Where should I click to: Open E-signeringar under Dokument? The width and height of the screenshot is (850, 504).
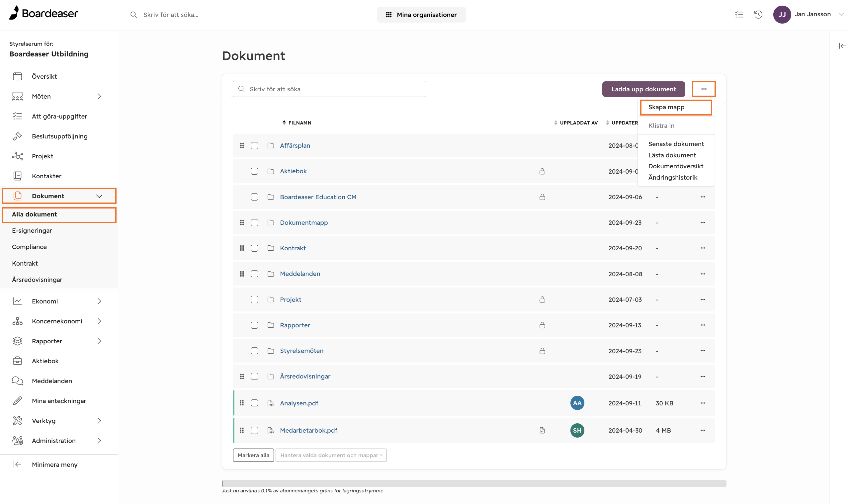(x=32, y=231)
